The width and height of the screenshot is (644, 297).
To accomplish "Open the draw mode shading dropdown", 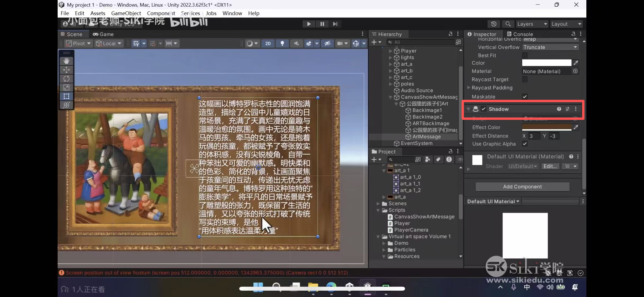I will coord(252,44).
